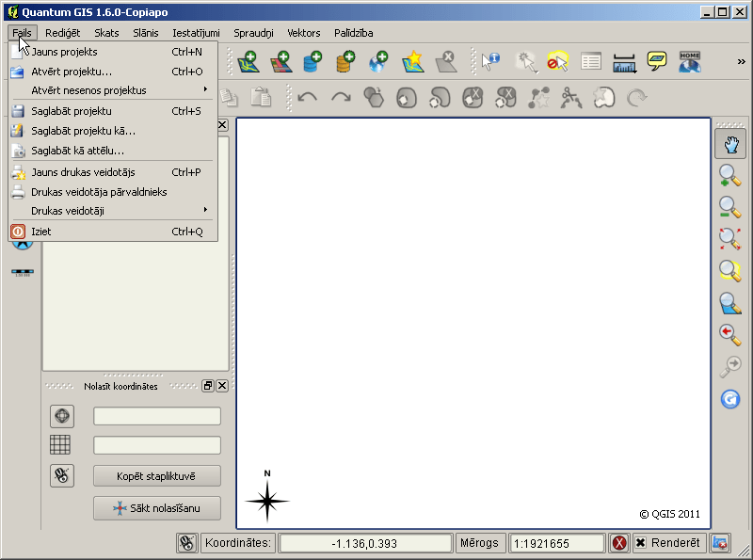Expand hidden toolbar items chevron
Viewport: 753px width, 560px height.
[742, 61]
